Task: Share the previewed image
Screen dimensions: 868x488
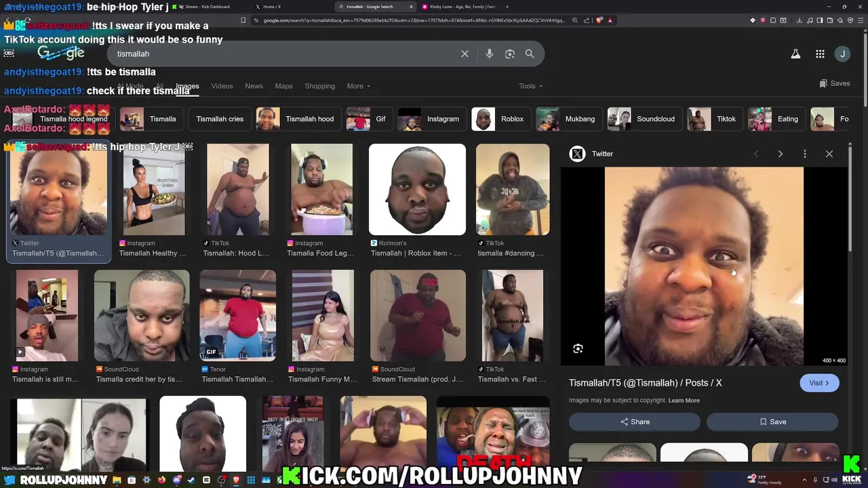Action: pyautogui.click(x=634, y=422)
